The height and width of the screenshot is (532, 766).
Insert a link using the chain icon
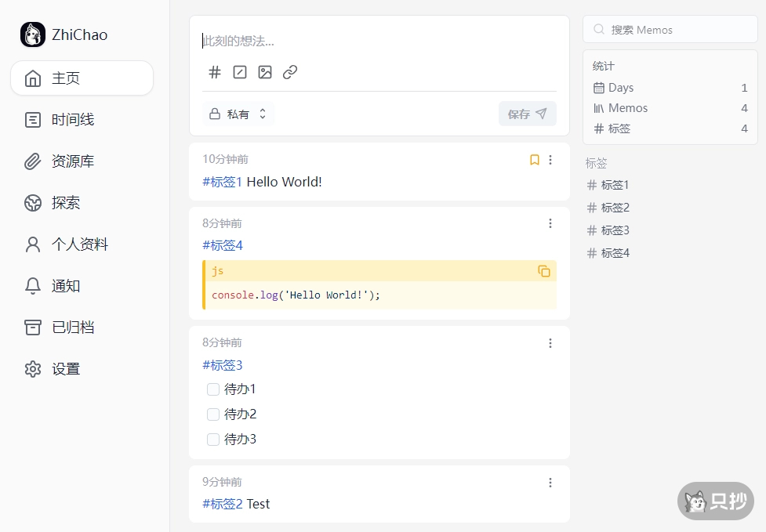(x=289, y=72)
